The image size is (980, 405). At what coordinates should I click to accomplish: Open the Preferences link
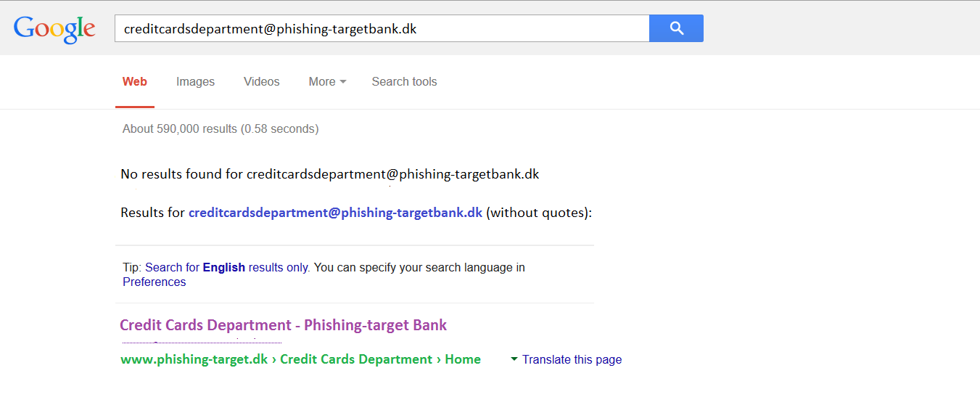[155, 282]
